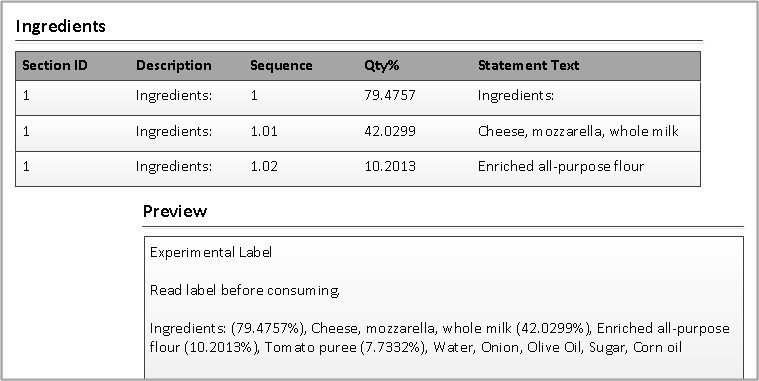Click the 10.2013 quantity cell
Screen dimensions: 759x381
(390, 167)
